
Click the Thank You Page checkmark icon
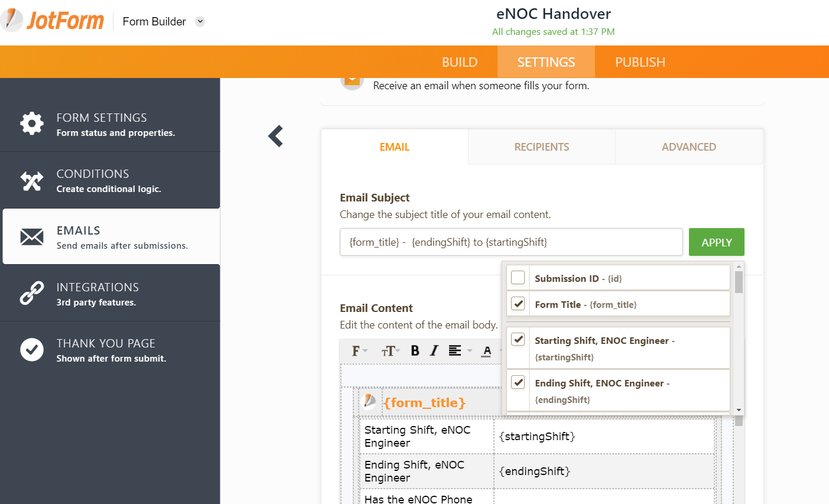32,350
